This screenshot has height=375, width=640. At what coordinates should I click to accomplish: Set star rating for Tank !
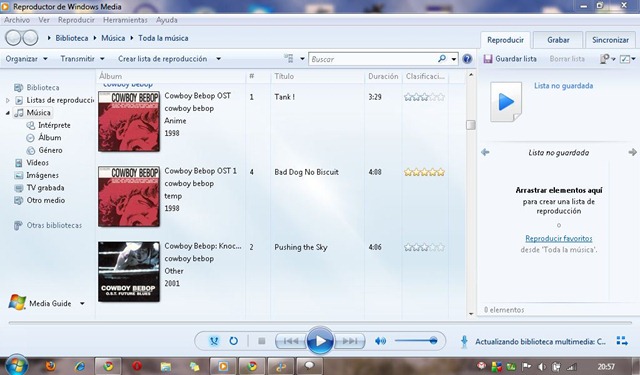click(424, 97)
